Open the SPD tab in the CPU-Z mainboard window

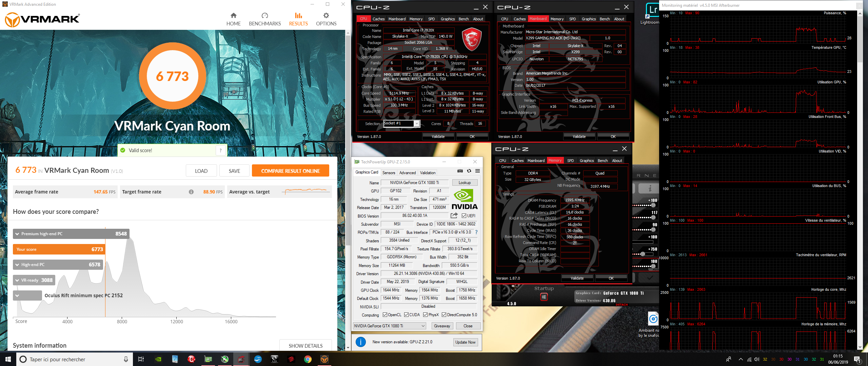click(572, 19)
